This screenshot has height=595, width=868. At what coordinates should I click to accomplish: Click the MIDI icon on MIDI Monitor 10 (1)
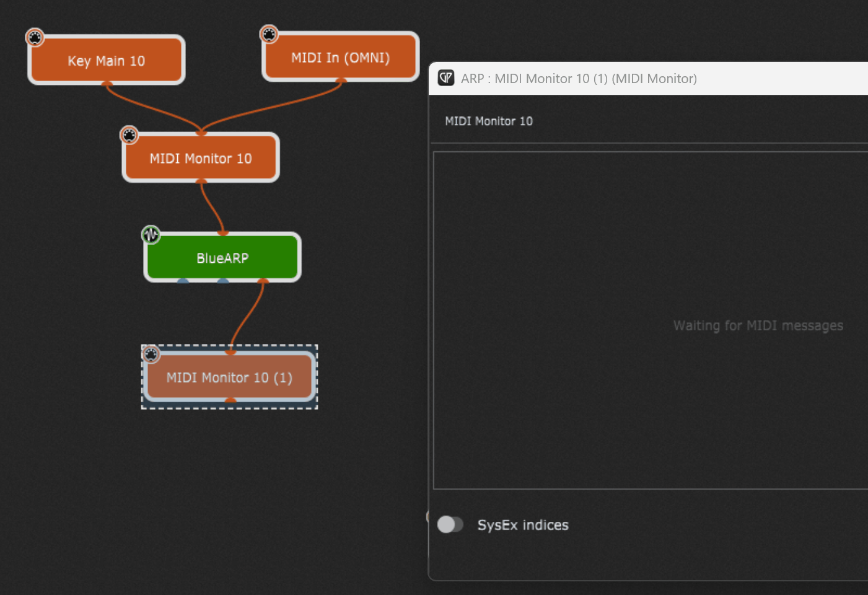point(151,354)
